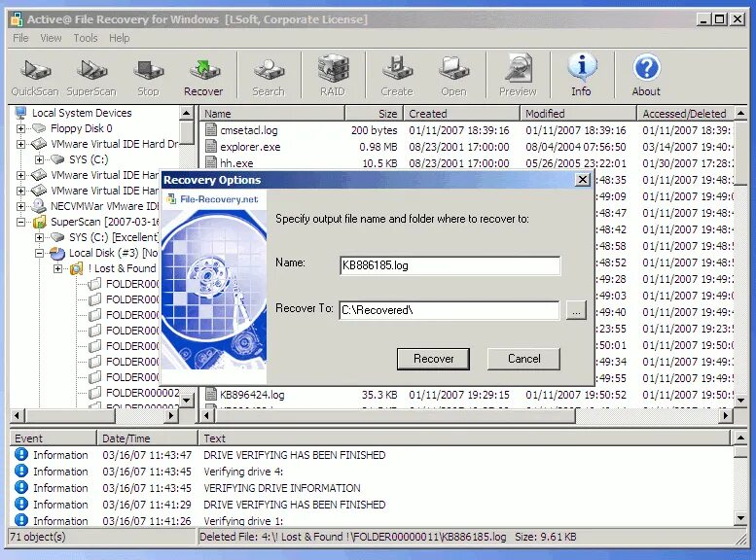
Task: Sort the file list by Size column
Action: coord(375,114)
